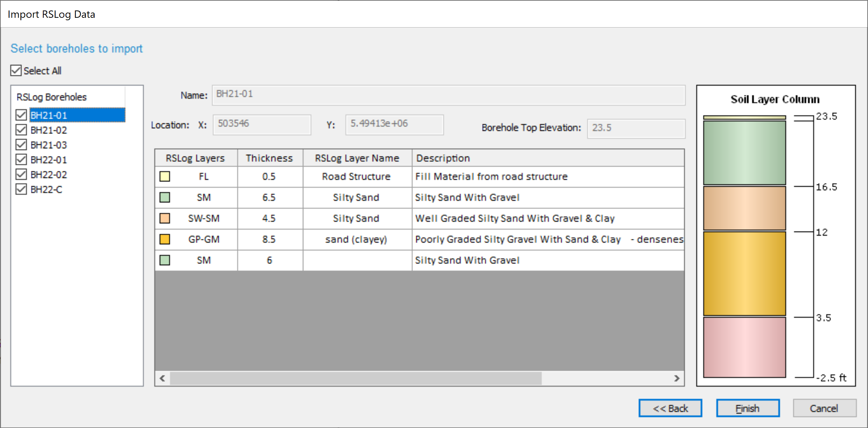Click the Name field showing BH21-01
The height and width of the screenshot is (428, 868).
(x=448, y=95)
